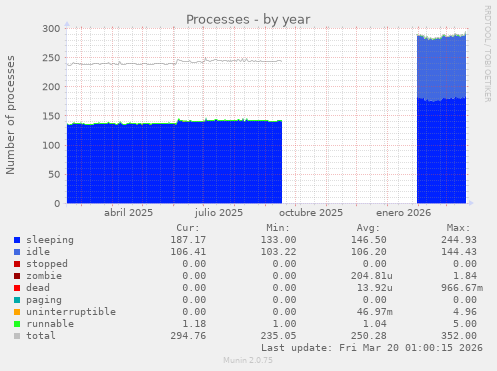
Task: Click the 'dead' legend label
Action: coord(38,288)
